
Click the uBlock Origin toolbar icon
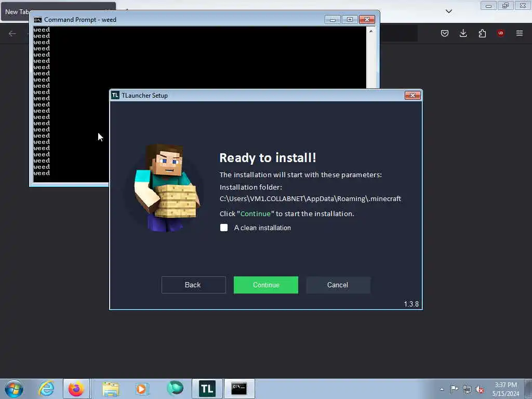click(x=500, y=33)
